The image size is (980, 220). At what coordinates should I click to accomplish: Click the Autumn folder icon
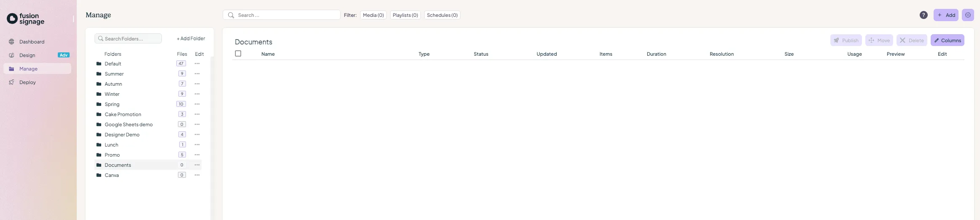(x=99, y=84)
